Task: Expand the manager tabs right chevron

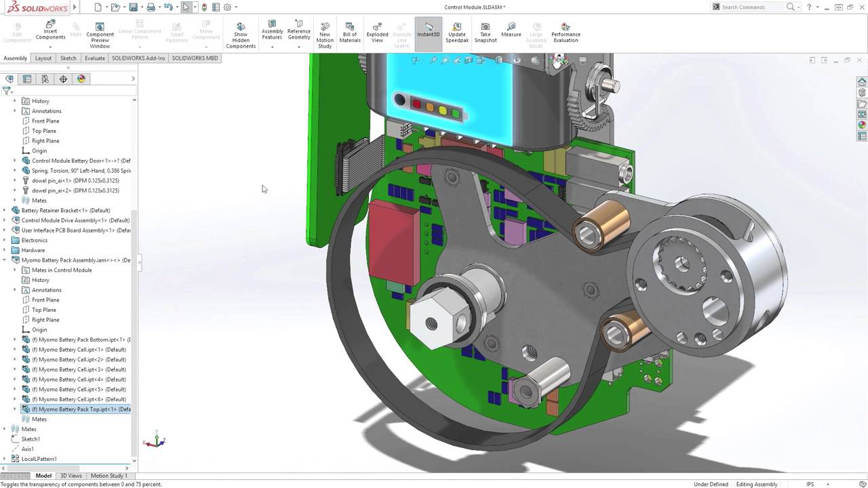Action: (x=133, y=79)
